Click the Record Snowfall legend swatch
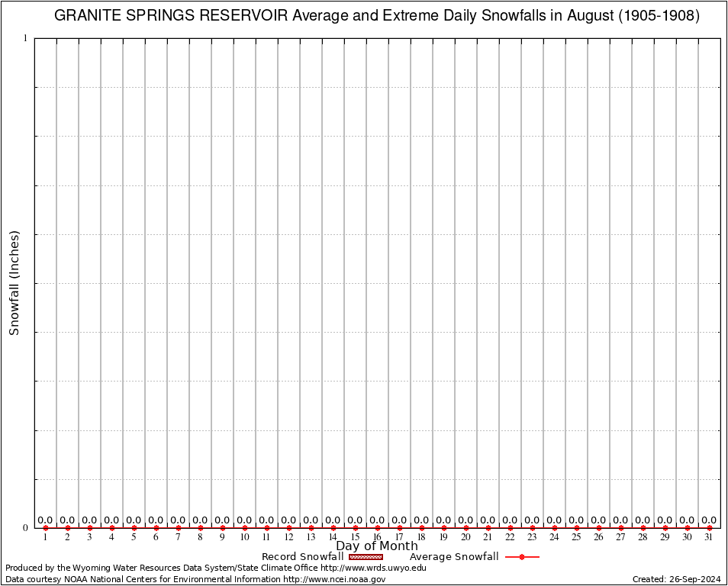This screenshot has height=586, width=728. tap(366, 557)
